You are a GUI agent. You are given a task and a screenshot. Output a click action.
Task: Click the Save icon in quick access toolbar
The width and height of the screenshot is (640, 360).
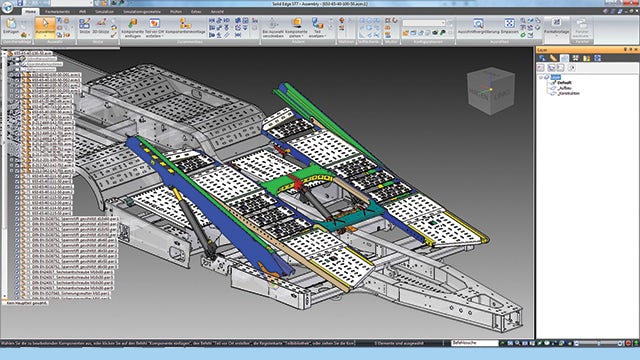(20, 3)
